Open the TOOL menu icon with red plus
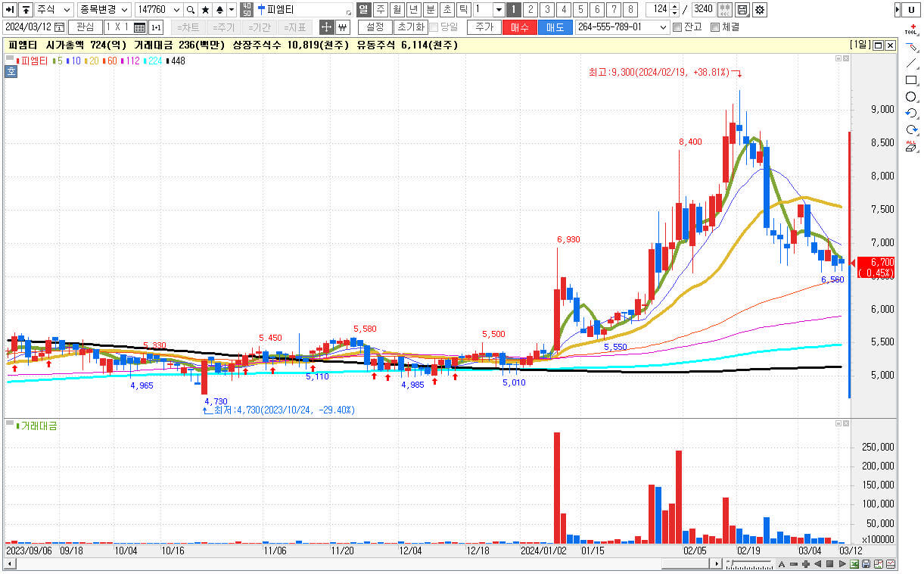Viewport: 924px width, 574px height. pyautogui.click(x=911, y=29)
